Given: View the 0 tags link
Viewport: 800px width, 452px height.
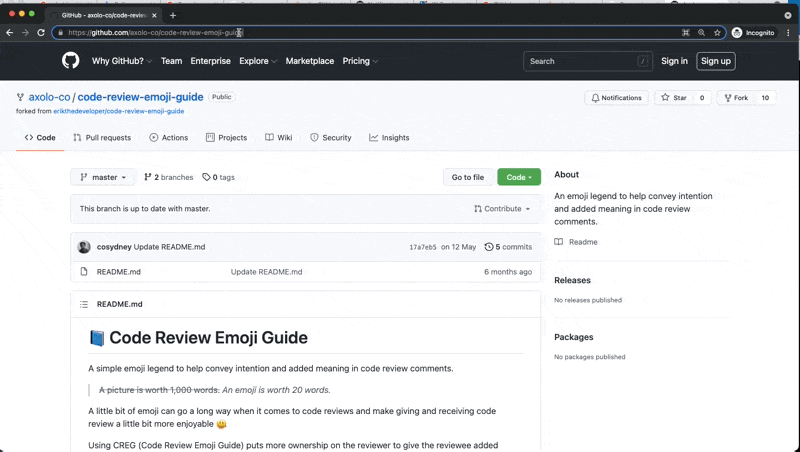Looking at the screenshot, I should point(218,177).
